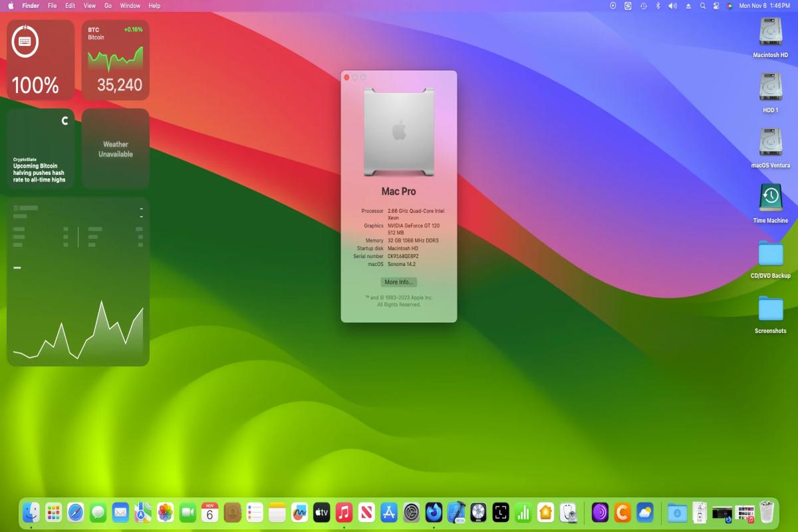Open Bluetooth menu bar status

click(658, 5)
